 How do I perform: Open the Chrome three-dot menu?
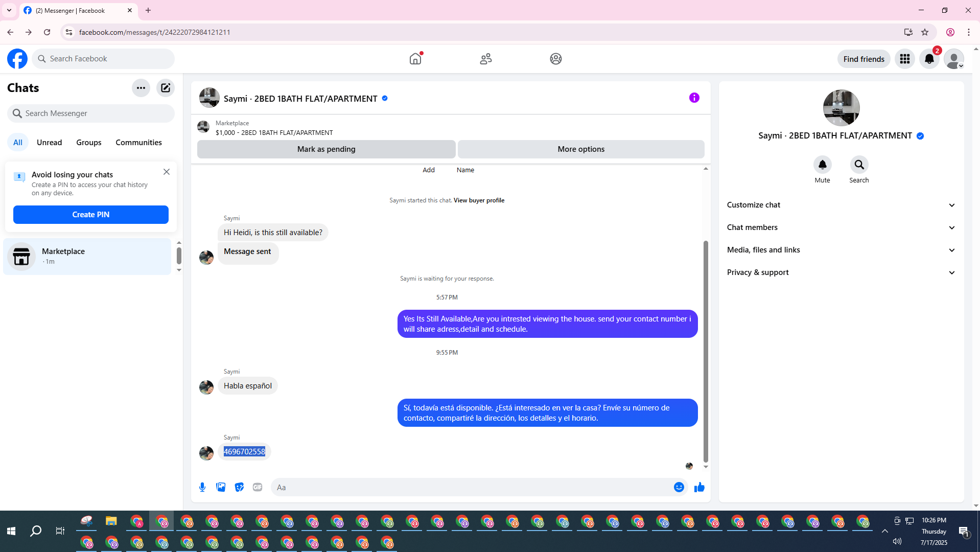tap(969, 32)
